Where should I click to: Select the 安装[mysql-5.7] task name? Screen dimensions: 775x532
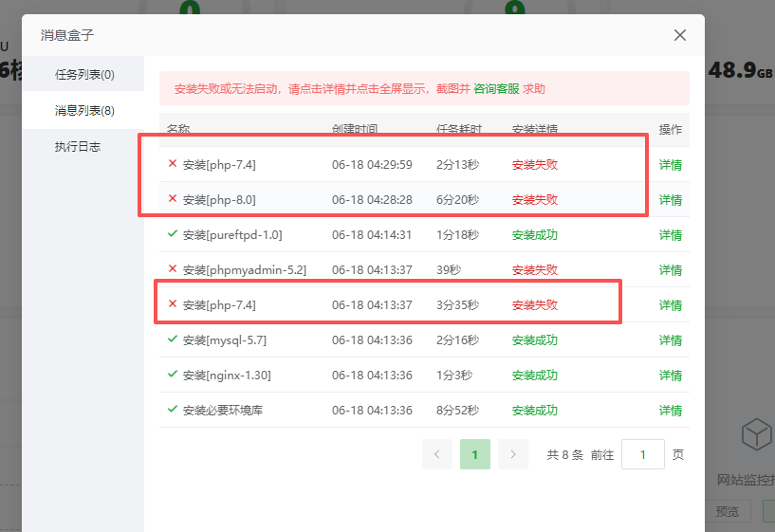225,340
